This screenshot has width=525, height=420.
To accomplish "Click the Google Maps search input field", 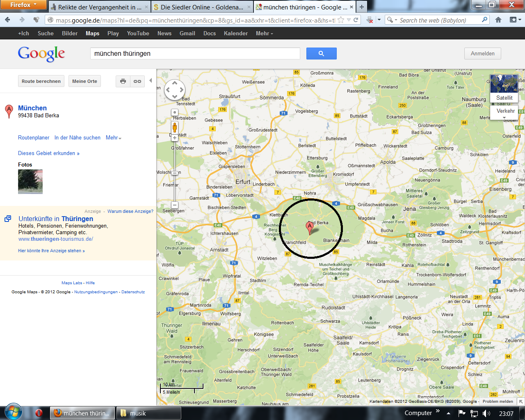I will pyautogui.click(x=195, y=53).
